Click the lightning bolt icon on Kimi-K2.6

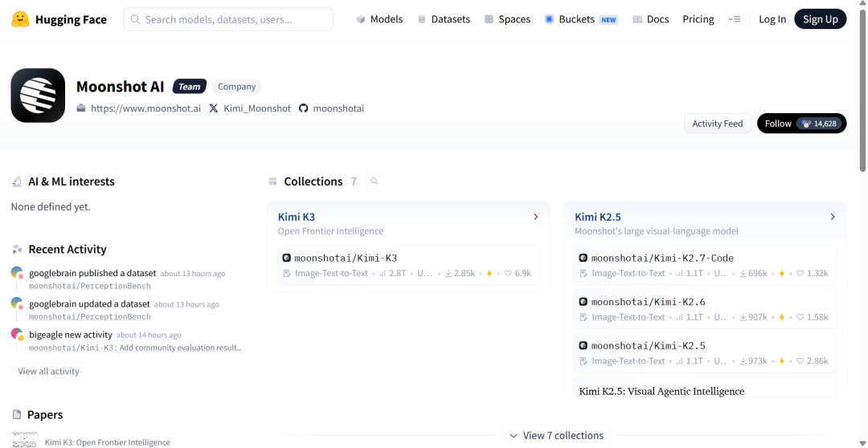[782, 317]
